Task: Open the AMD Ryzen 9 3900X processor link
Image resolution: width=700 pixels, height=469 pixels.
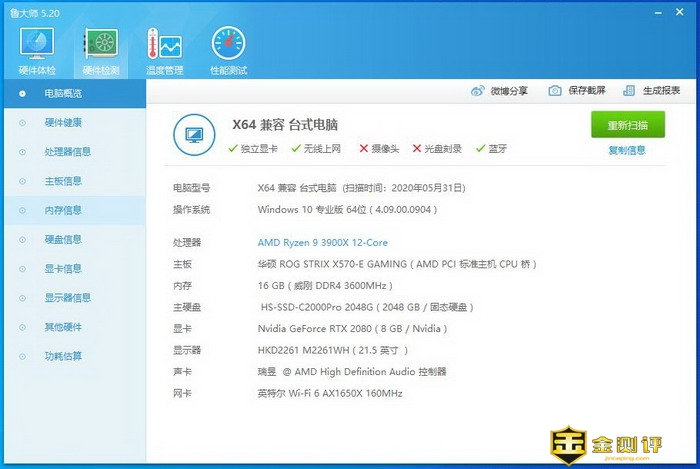Action: pos(322,243)
